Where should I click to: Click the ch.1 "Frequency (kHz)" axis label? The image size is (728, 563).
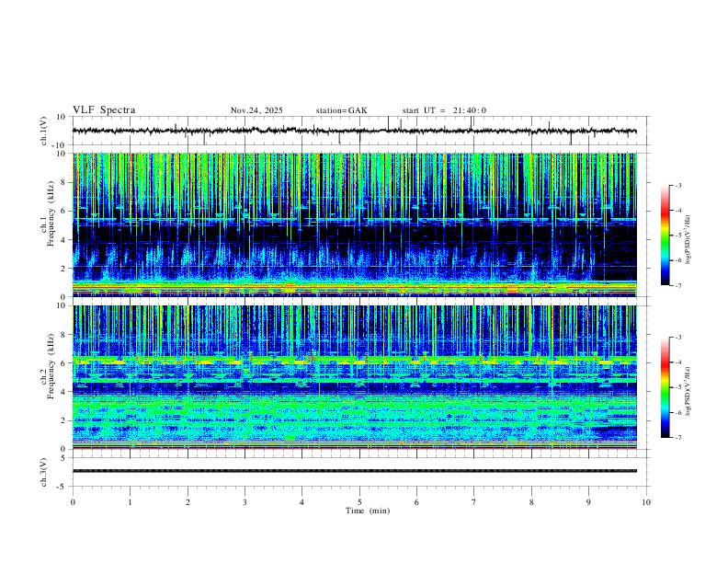tap(51, 214)
